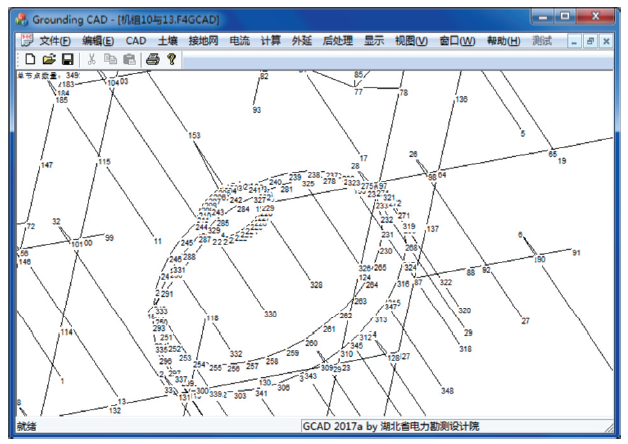The width and height of the screenshot is (628, 444).
Task: Close the inner document window
Action: coord(606,41)
